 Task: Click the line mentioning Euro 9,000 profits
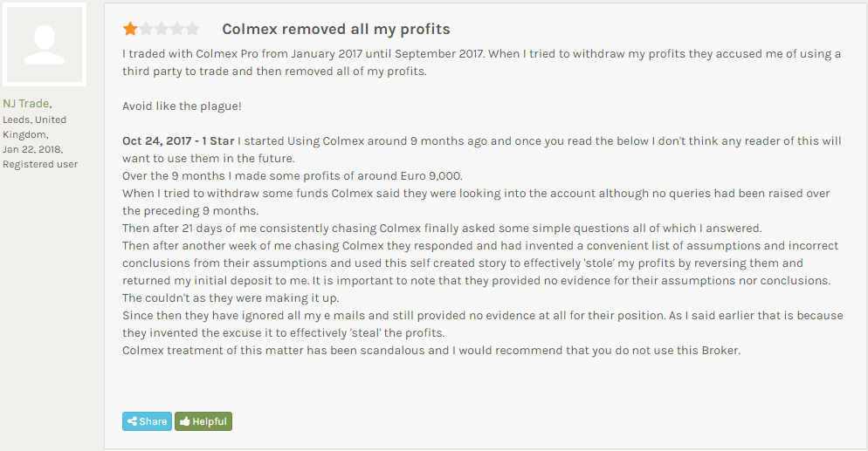293,176
